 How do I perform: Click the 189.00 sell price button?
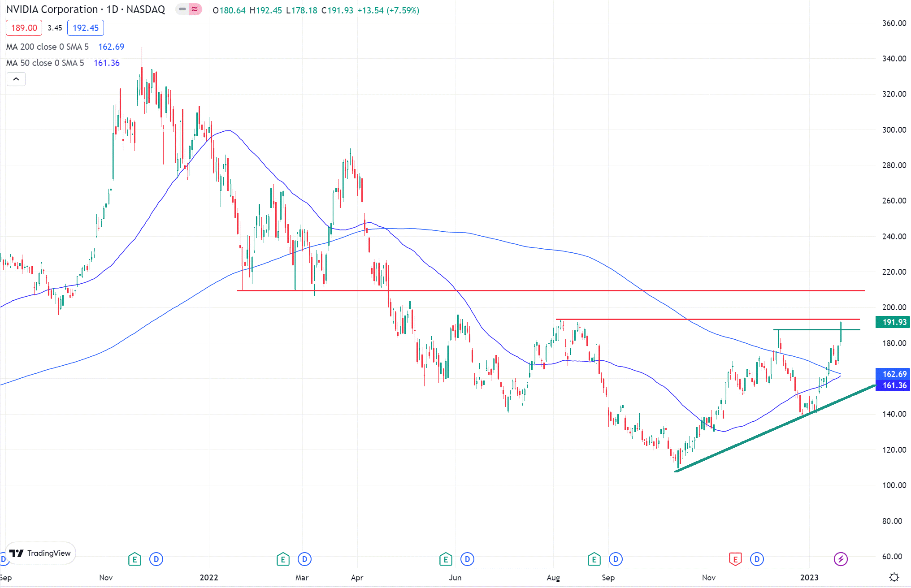click(x=24, y=28)
